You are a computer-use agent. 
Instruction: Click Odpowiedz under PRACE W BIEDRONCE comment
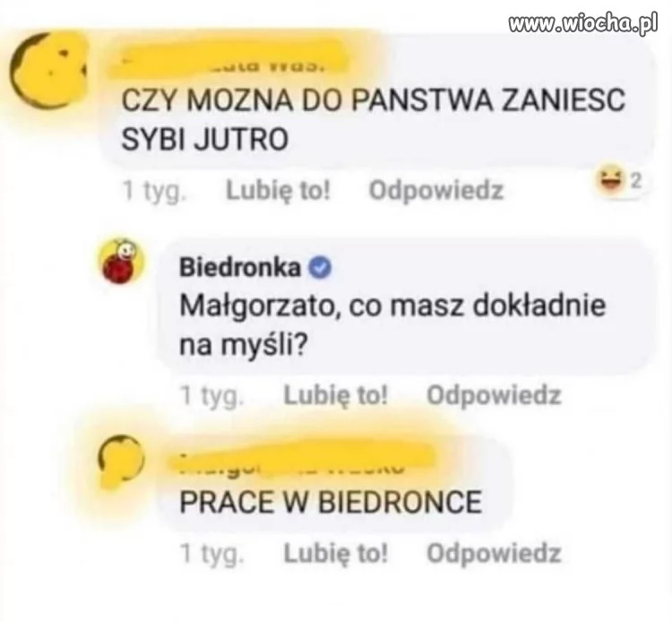tap(494, 553)
